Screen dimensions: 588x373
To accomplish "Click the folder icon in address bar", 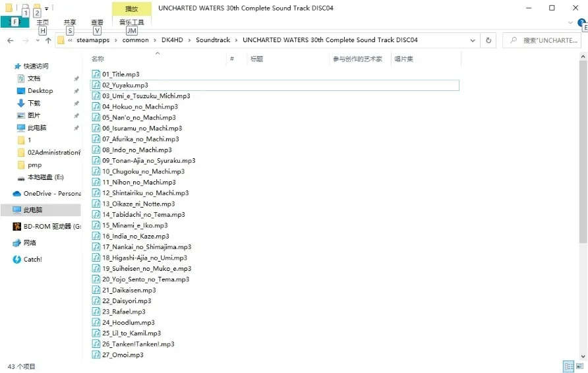I will tap(61, 40).
